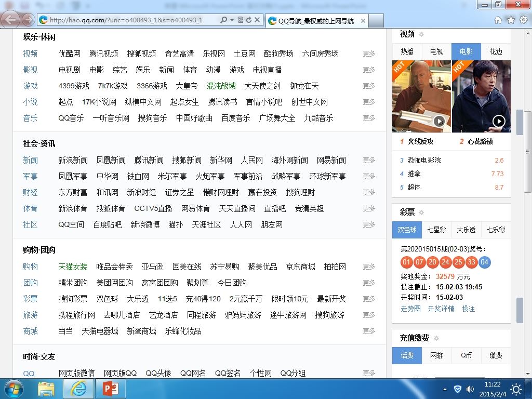Select 缴费 recharge tab
The image size is (532, 399).
point(496,355)
